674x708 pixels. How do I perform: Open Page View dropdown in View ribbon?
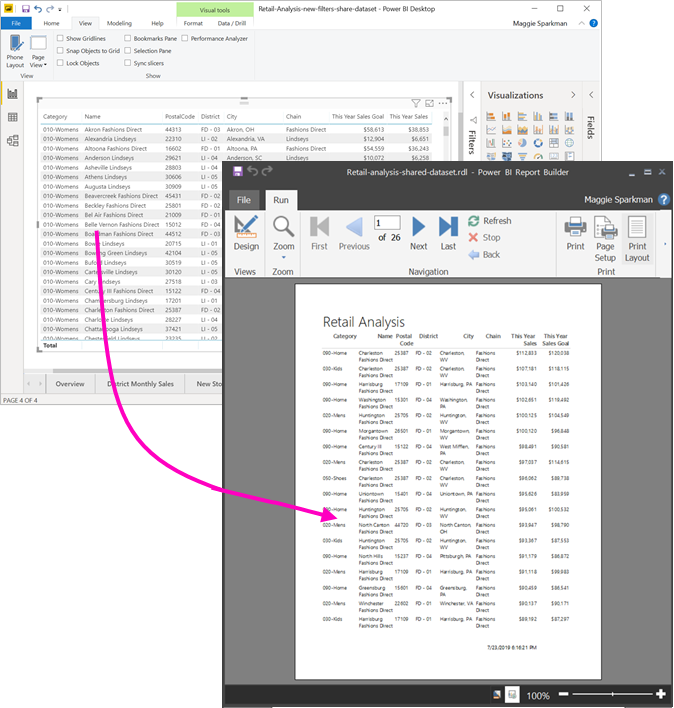pos(38,51)
